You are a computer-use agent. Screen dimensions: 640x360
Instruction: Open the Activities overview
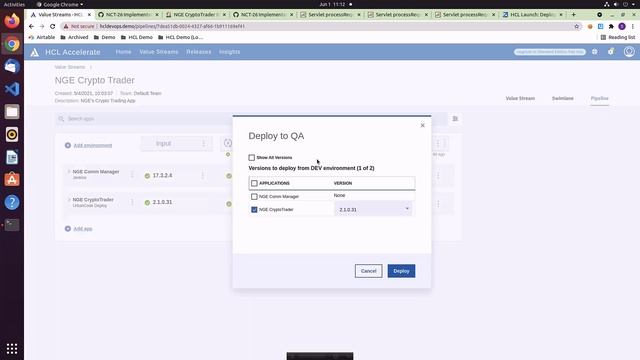click(14, 4)
